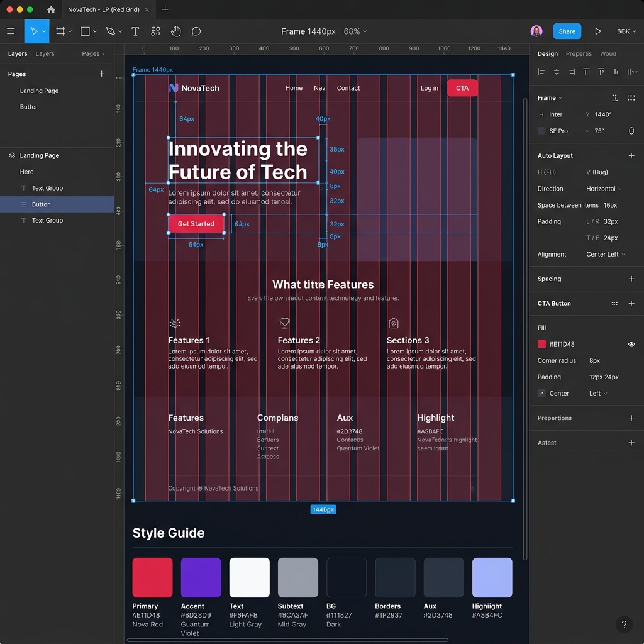Click the align vertical centers icon
The height and width of the screenshot is (644, 644).
coord(601,72)
